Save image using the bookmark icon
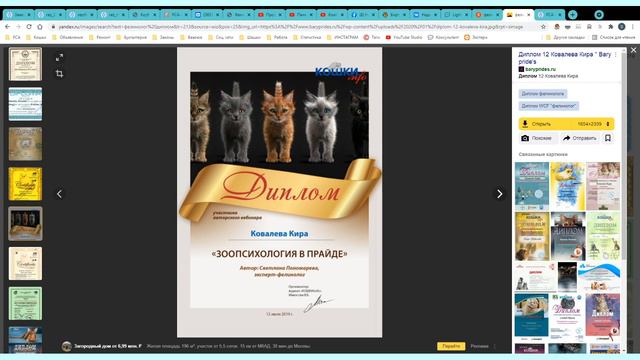The image size is (640, 360). (608, 138)
